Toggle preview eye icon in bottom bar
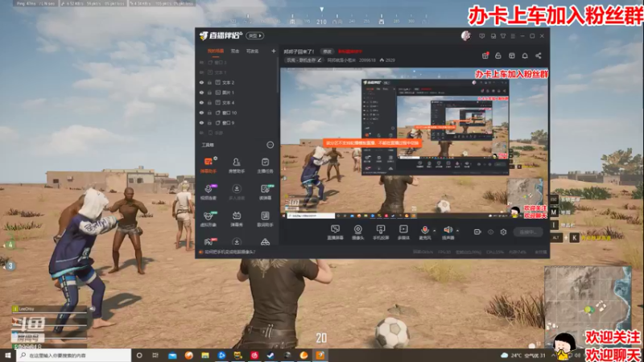The width and height of the screenshot is (644, 362). click(490, 232)
